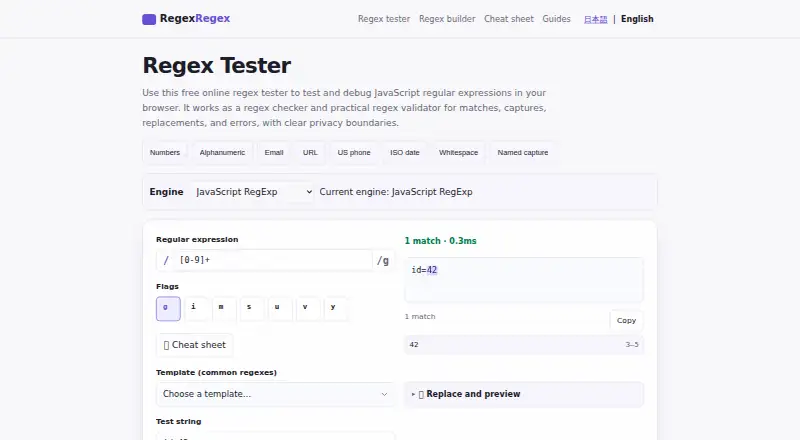Apply the Named capture preset

click(x=522, y=153)
